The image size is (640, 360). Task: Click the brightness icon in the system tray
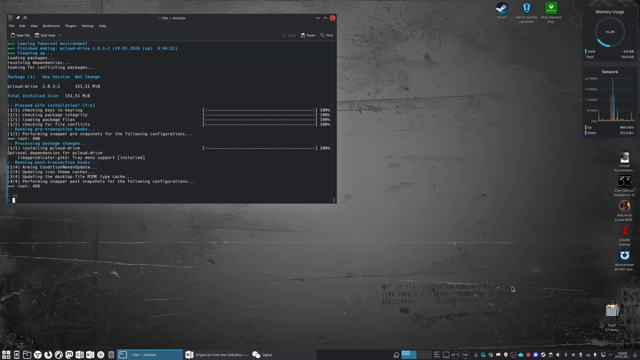click(x=573, y=355)
